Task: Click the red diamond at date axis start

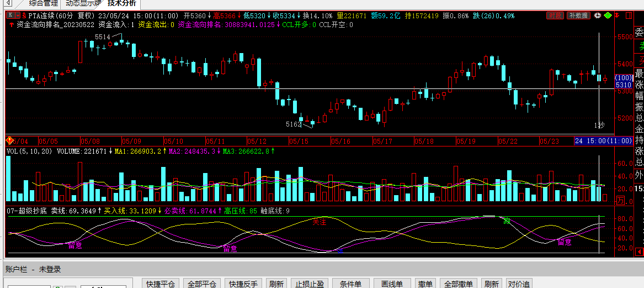Action: coord(9,141)
